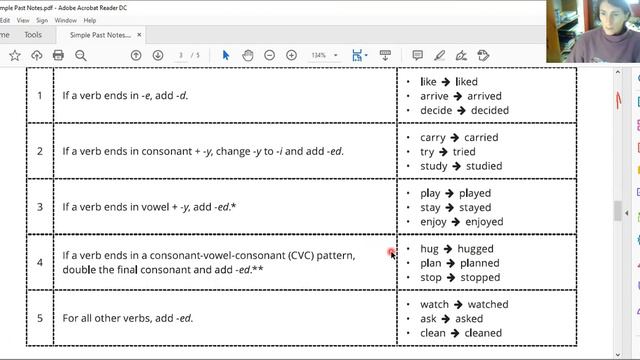Open the find text magnifier tool
The width and height of the screenshot is (640, 360).
pyautogui.click(x=81, y=56)
